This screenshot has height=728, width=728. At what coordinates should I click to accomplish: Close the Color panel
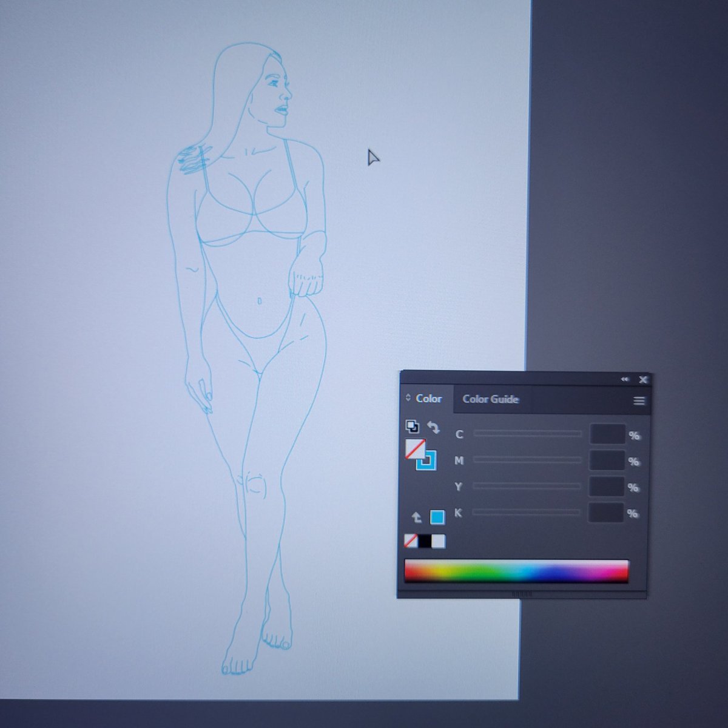(643, 380)
